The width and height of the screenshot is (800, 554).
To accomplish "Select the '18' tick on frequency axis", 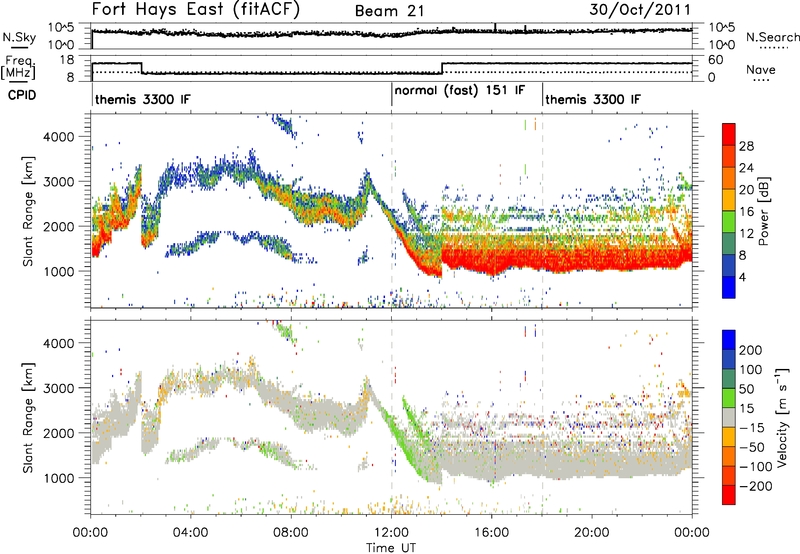I will 67,60.
